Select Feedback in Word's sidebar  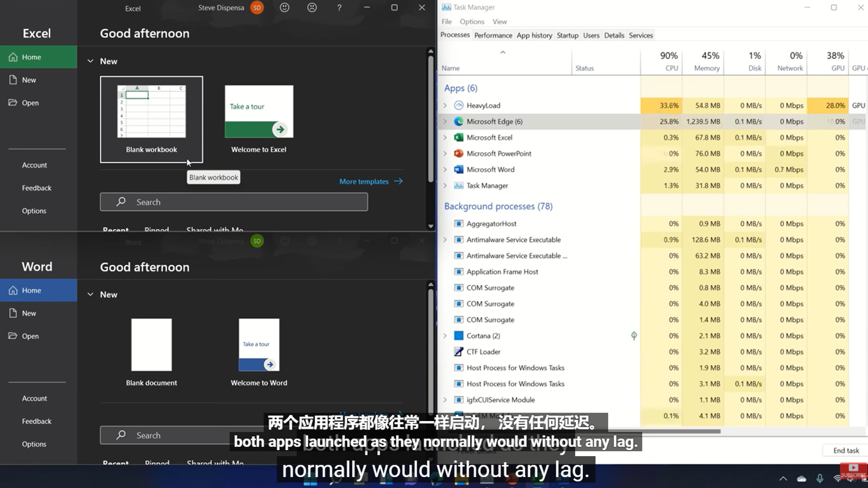(37, 421)
